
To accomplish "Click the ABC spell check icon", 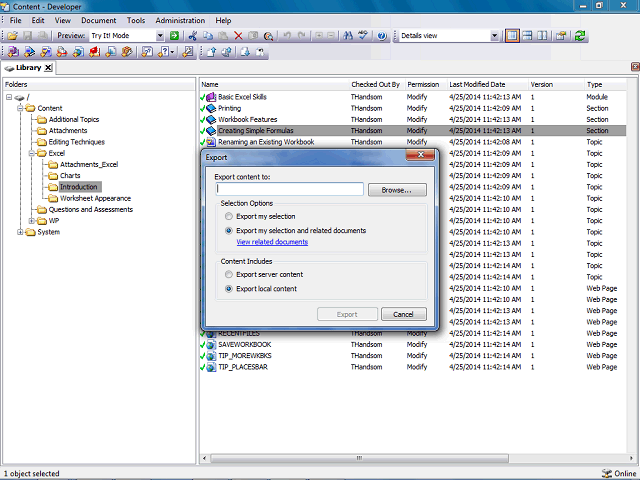I will coord(363,36).
